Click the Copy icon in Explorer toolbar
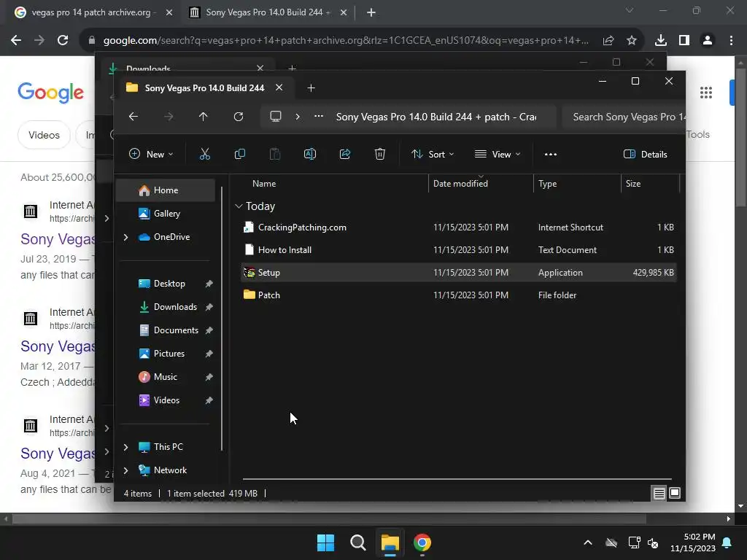Screen dimensions: 747x560 click(239, 154)
